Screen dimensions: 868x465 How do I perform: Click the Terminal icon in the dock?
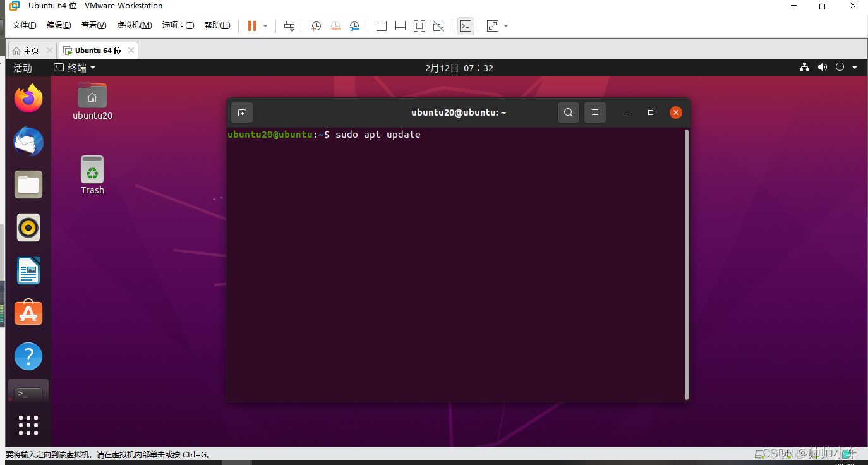coord(28,392)
